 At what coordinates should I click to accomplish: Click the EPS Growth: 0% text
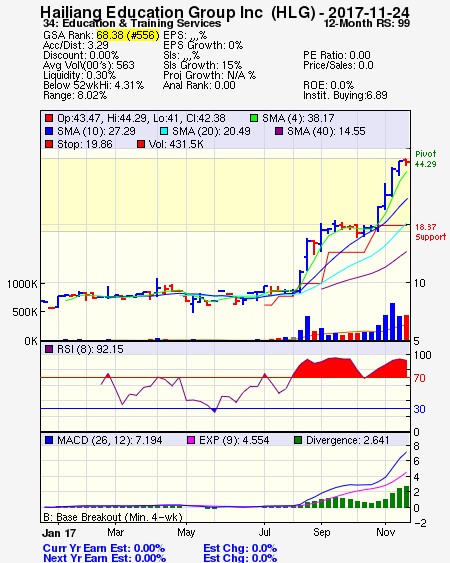pyautogui.click(x=203, y=45)
